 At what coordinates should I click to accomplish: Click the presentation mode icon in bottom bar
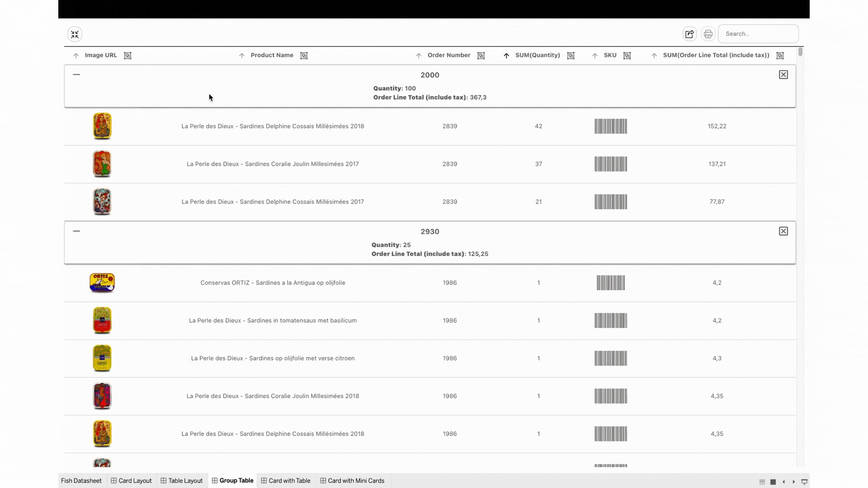click(x=804, y=482)
